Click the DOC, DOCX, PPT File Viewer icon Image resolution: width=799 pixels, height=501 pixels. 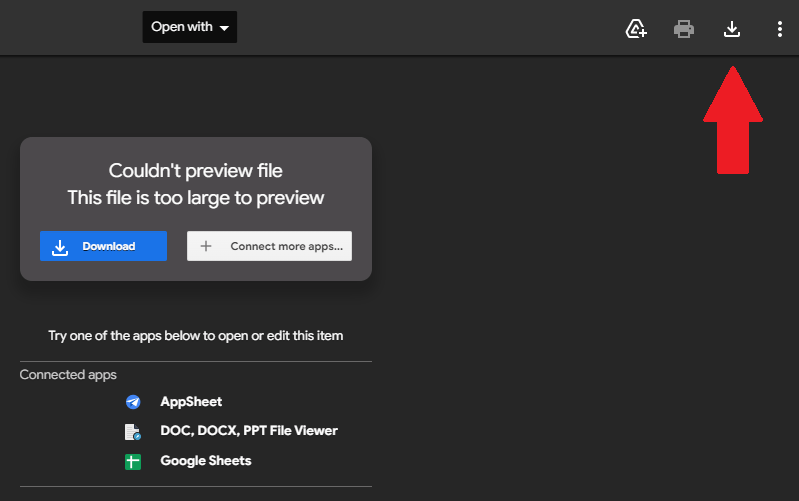pyautogui.click(x=133, y=432)
